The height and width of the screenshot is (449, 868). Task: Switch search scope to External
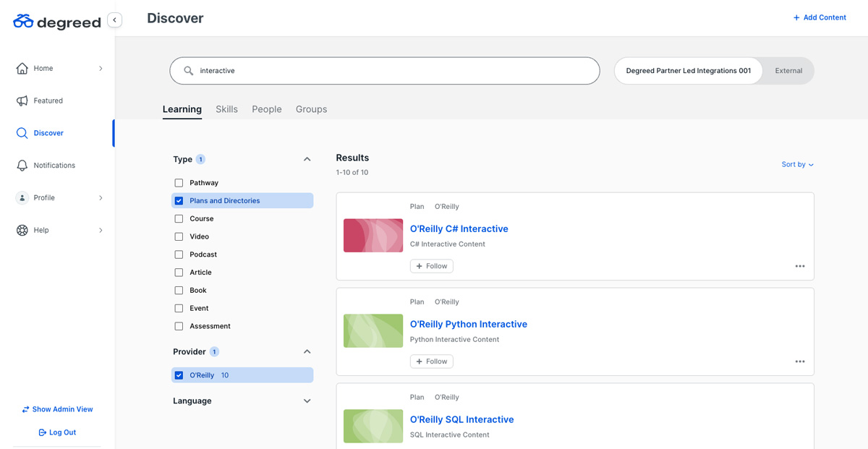pos(788,71)
